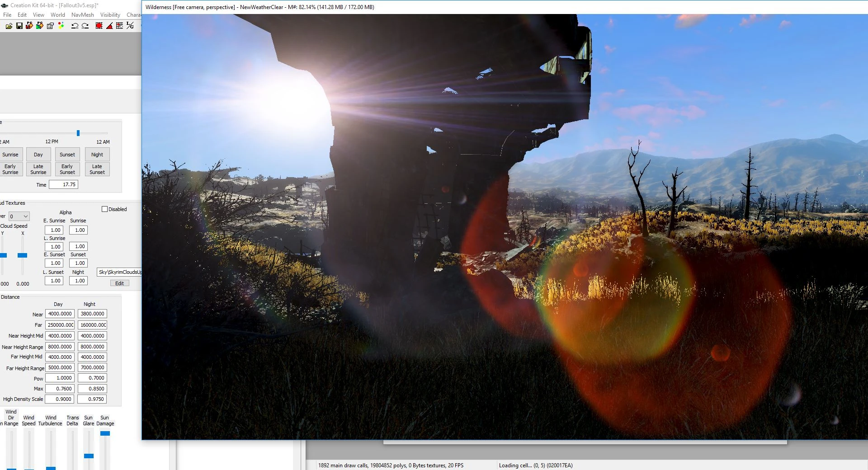Viewport: 868px width, 470px height.
Task: Click the Early Sunrise preset button
Action: 10,169
